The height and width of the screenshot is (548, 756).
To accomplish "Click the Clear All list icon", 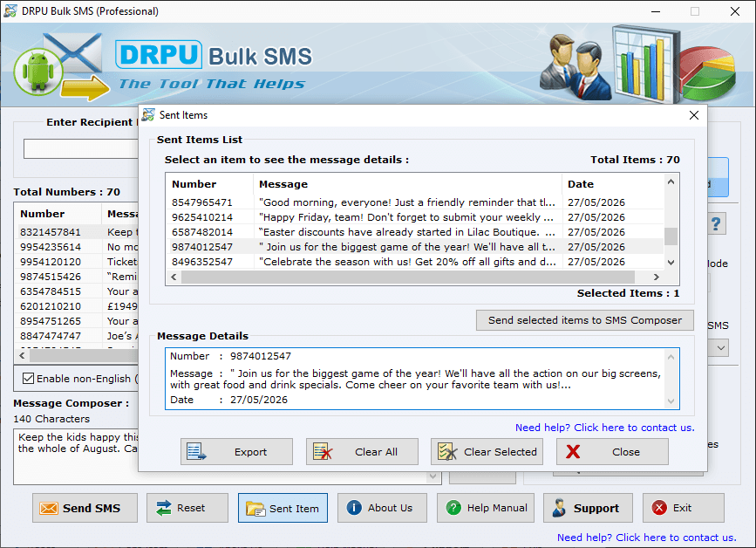I will pos(323,451).
